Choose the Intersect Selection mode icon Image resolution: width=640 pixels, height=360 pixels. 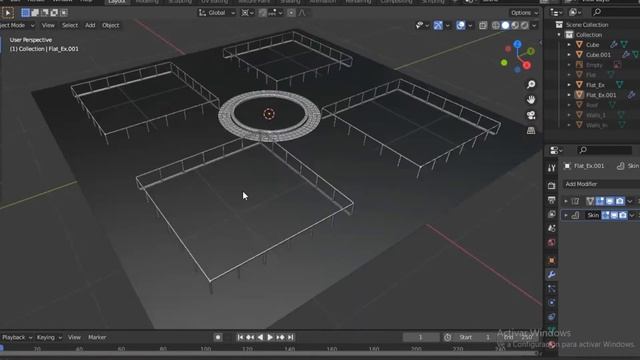pyautogui.click(x=64, y=13)
